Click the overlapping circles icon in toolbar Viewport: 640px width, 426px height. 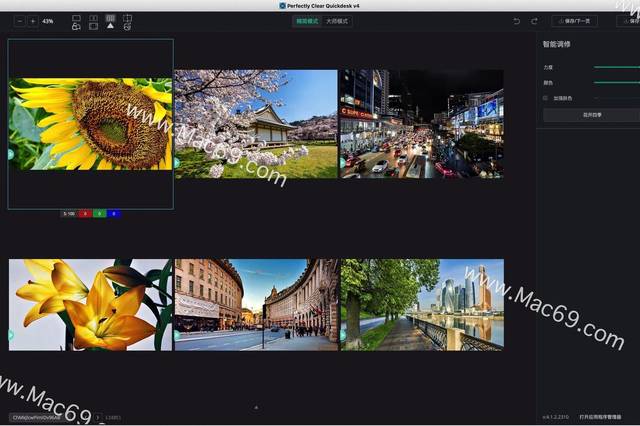[x=76, y=27]
